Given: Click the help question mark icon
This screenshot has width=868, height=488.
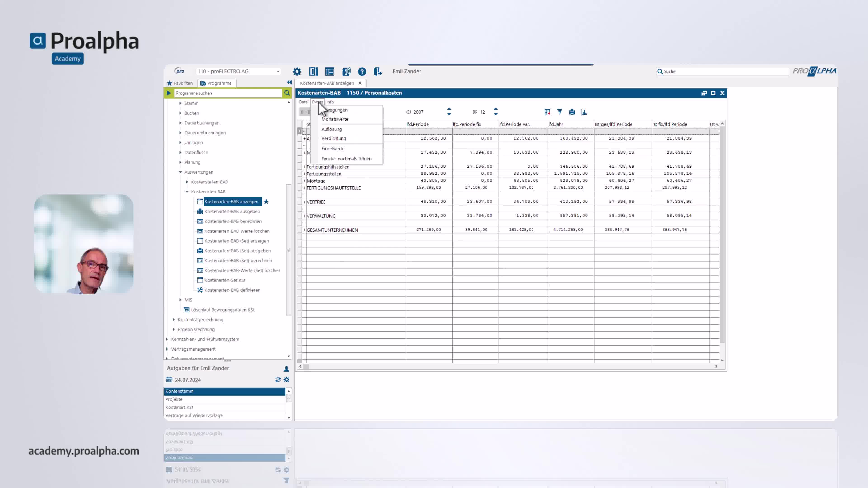Looking at the screenshot, I should pos(362,71).
